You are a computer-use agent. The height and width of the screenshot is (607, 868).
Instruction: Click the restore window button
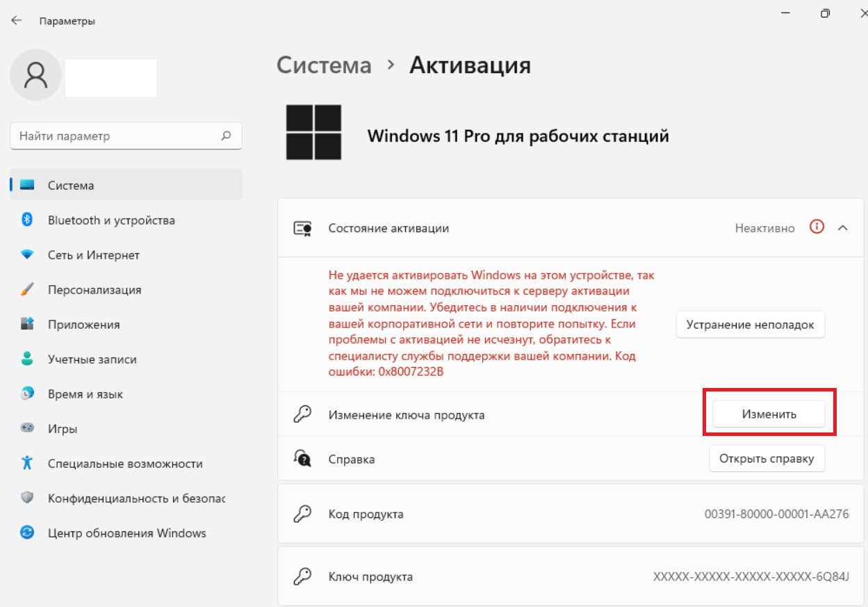pyautogui.click(x=825, y=13)
